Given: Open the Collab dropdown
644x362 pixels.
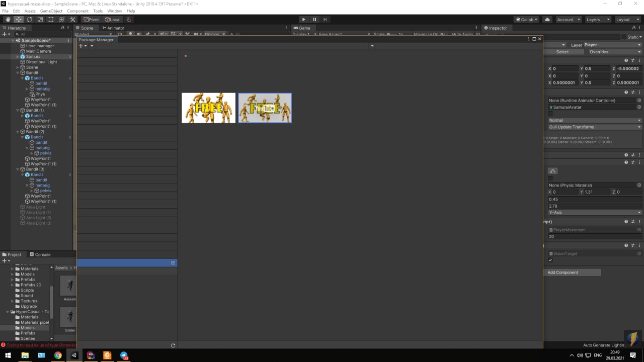Looking at the screenshot, I should pyautogui.click(x=527, y=20).
